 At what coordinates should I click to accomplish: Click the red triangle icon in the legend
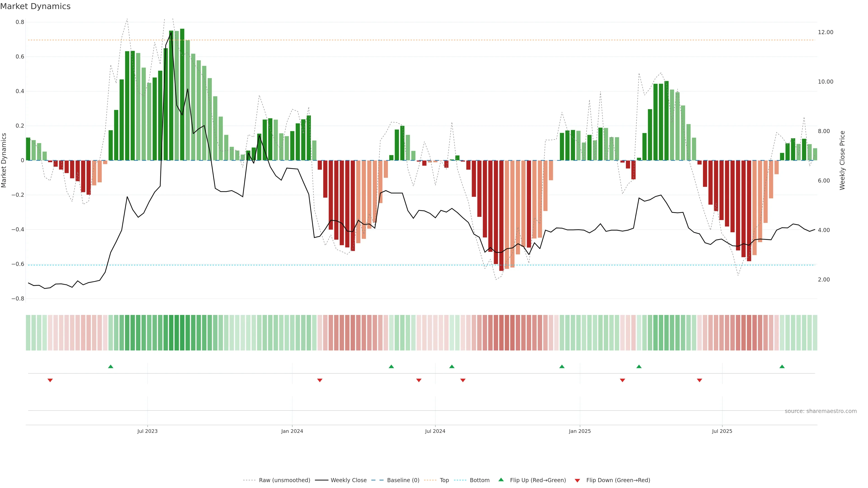pos(577,480)
